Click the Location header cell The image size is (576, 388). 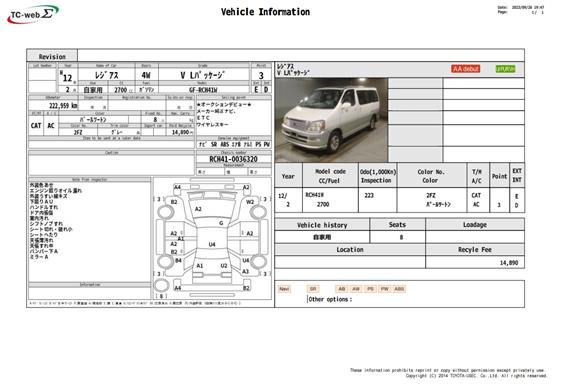point(350,249)
